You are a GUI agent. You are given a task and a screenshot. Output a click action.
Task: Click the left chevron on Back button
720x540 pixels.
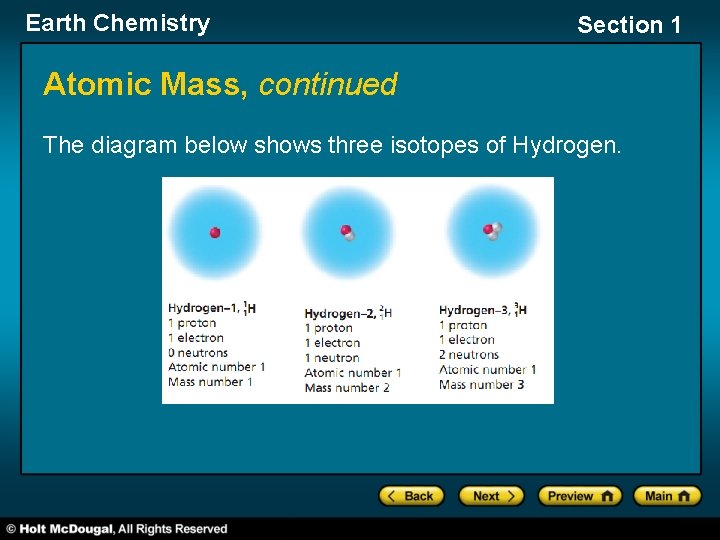pos(391,496)
